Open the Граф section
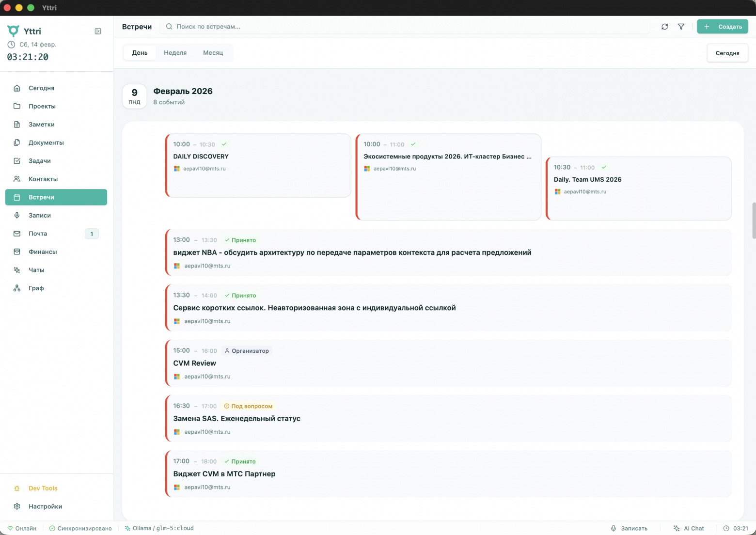 pos(36,288)
